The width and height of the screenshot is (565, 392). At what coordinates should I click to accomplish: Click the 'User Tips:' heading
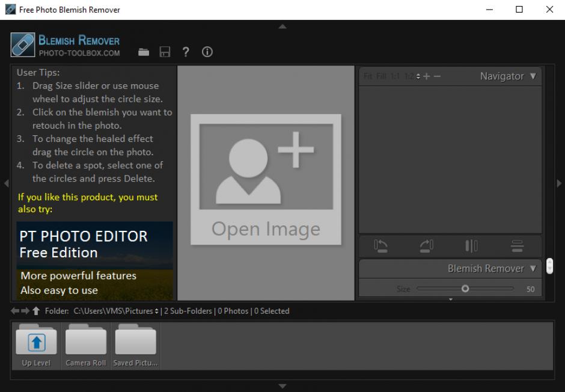point(38,72)
